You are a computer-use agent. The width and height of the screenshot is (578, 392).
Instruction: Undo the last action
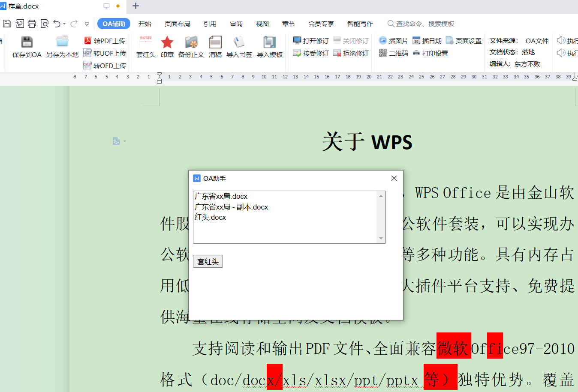pyautogui.click(x=57, y=24)
